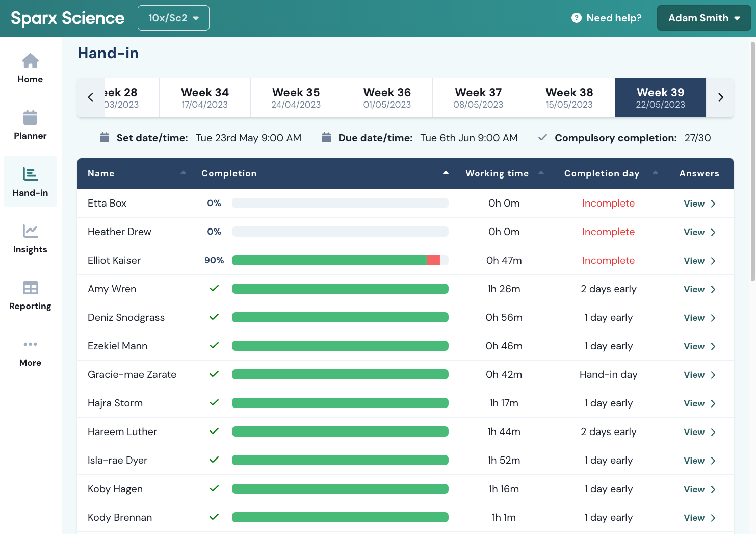Open the Insights section
The height and width of the screenshot is (534, 756).
coord(30,238)
